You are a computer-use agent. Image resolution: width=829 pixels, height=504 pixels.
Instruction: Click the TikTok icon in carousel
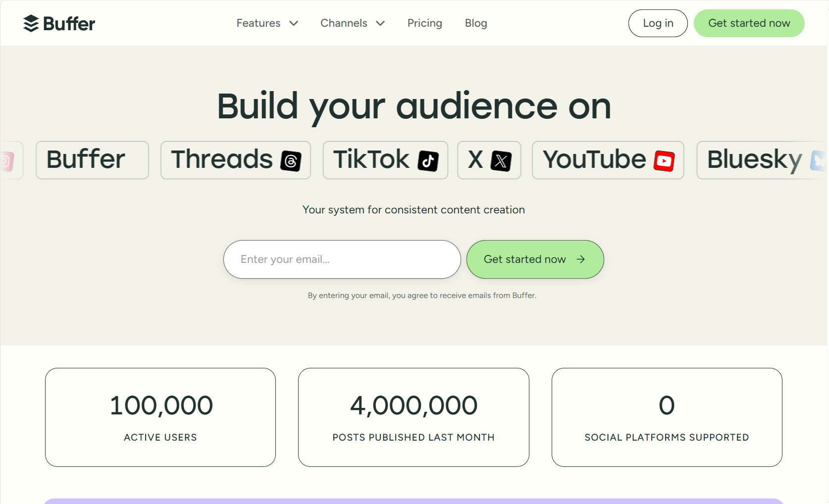[x=428, y=161]
